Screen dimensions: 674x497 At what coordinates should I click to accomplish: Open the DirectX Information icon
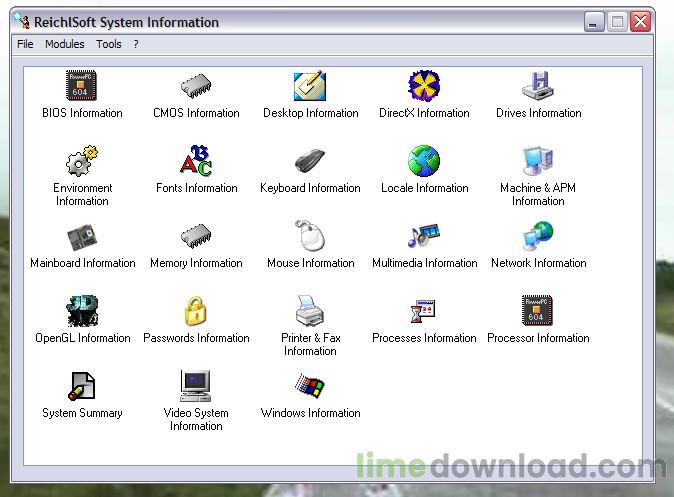[424, 86]
